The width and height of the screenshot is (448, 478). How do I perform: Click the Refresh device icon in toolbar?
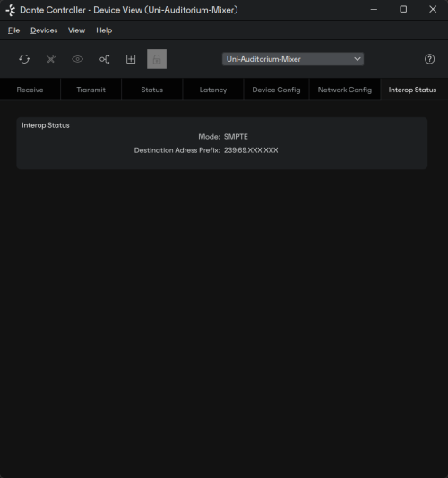click(x=24, y=59)
